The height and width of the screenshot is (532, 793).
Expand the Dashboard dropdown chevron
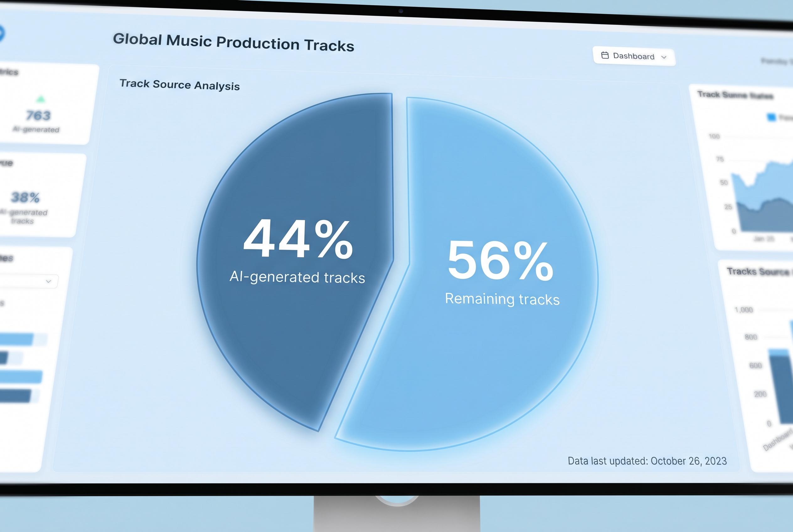click(x=664, y=57)
